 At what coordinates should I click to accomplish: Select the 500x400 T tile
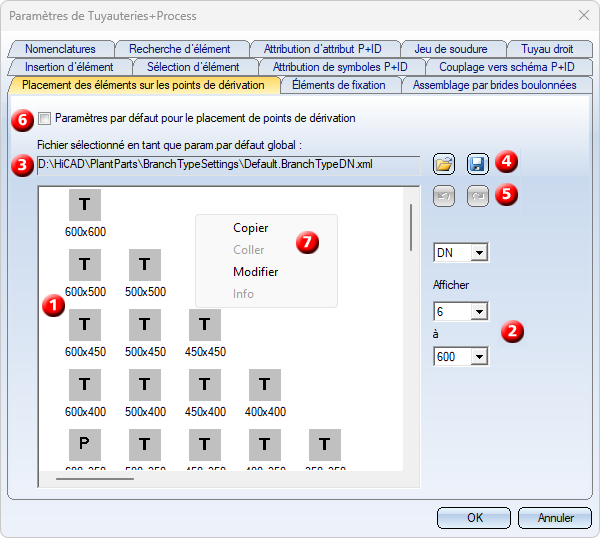point(145,385)
